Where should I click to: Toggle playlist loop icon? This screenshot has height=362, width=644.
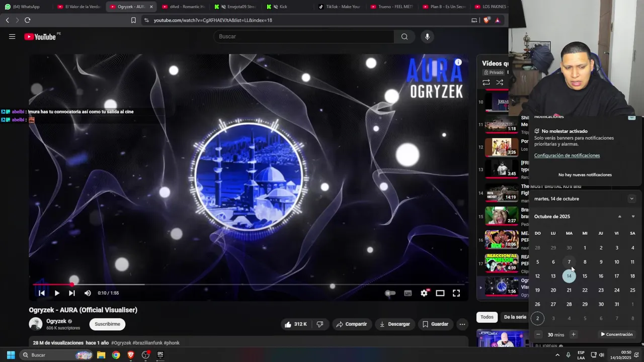[x=486, y=82]
